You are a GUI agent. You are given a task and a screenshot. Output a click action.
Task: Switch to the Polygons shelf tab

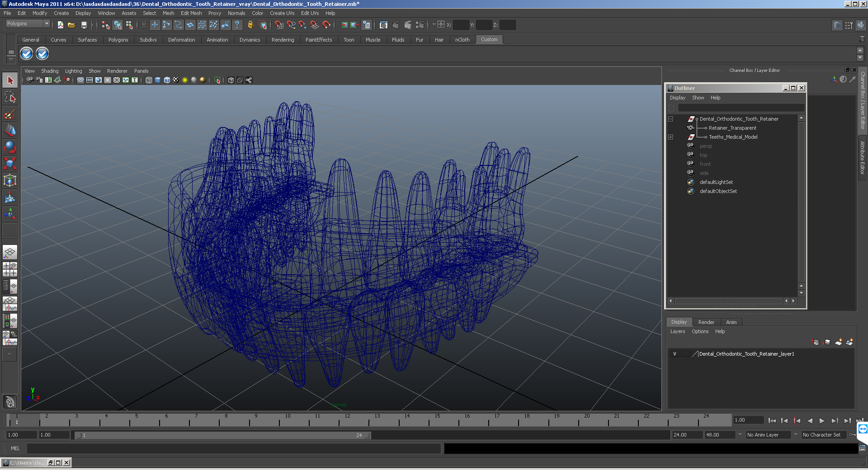[118, 40]
